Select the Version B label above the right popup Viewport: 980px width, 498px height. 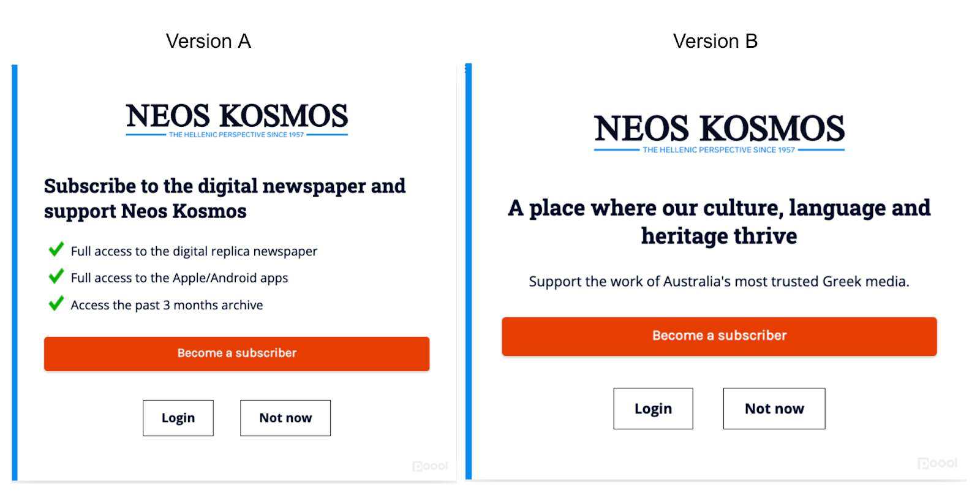715,41
